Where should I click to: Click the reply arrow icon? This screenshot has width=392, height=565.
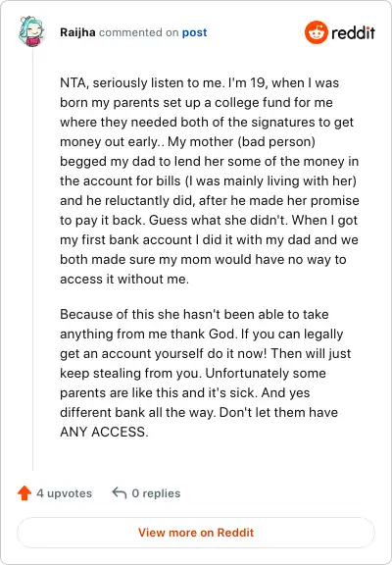pyautogui.click(x=120, y=492)
